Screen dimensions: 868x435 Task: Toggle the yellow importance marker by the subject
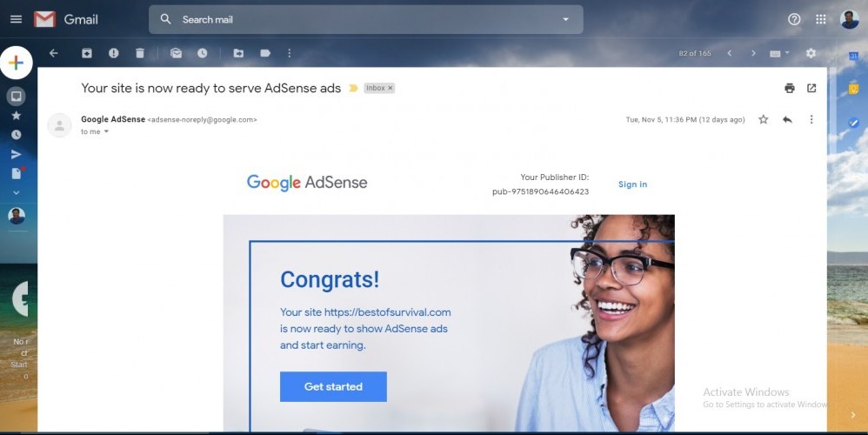point(352,88)
